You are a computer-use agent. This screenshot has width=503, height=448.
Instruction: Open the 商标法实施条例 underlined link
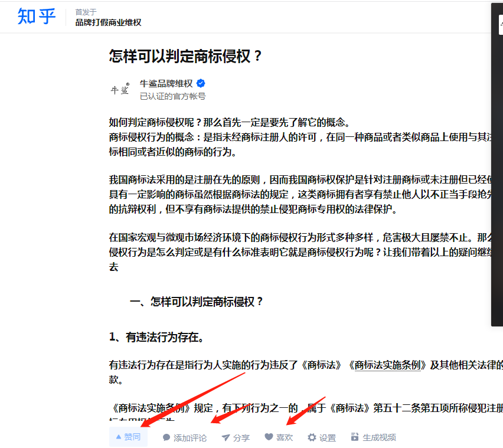387,365
